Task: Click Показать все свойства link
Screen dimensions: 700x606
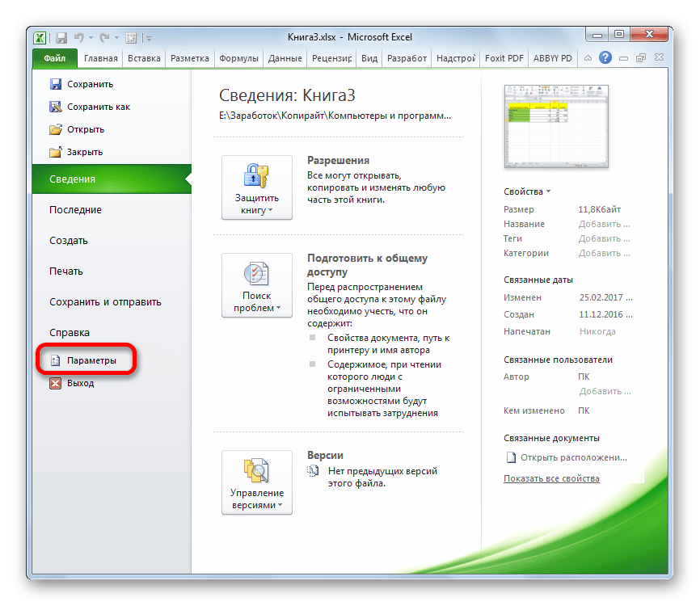Action: [x=551, y=478]
